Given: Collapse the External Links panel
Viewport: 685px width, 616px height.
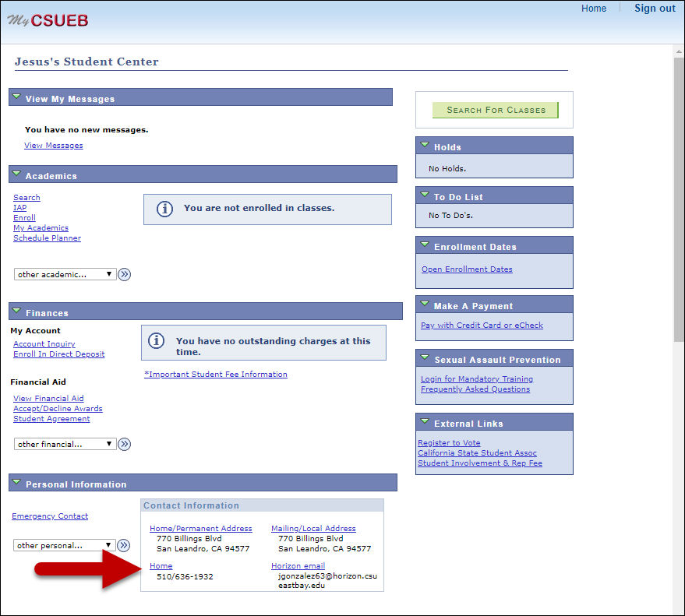Looking at the screenshot, I should 425,421.
